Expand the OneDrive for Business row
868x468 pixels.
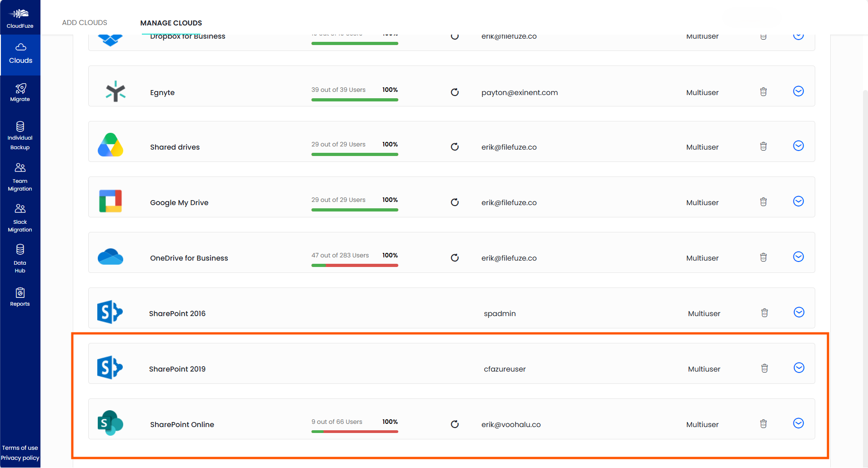tap(798, 257)
